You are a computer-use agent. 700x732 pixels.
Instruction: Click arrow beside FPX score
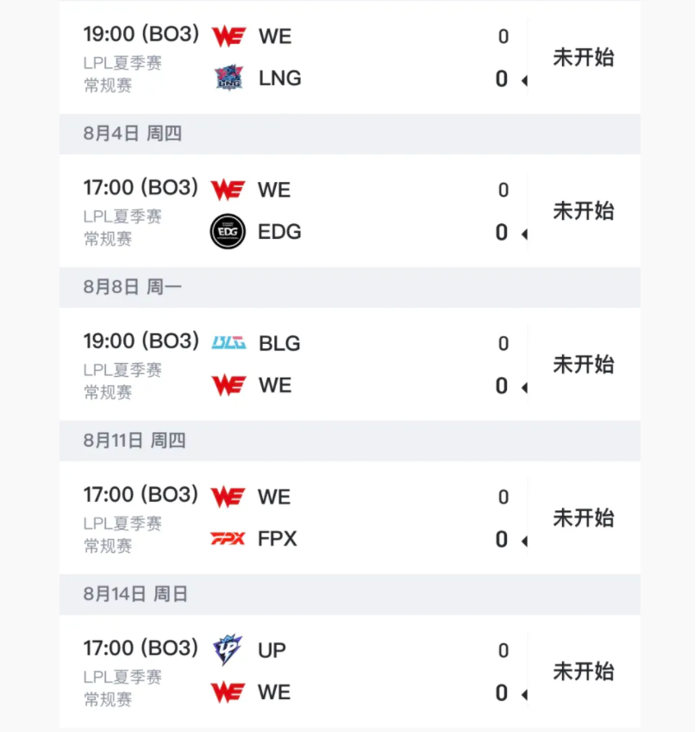[524, 541]
